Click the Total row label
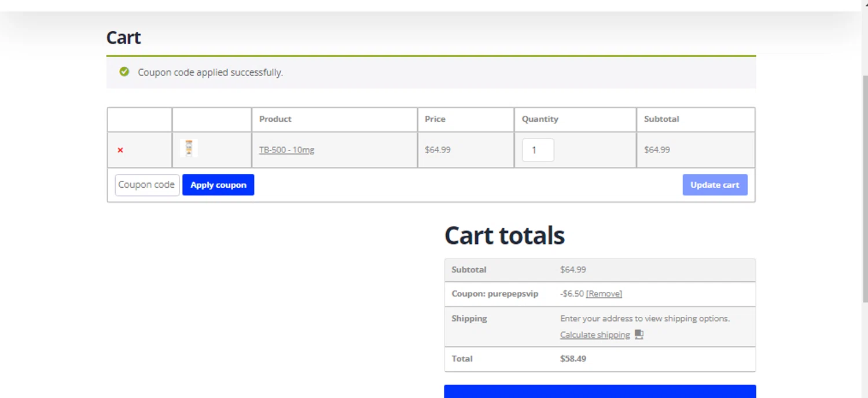Screen dimensions: 868x398 (462, 359)
